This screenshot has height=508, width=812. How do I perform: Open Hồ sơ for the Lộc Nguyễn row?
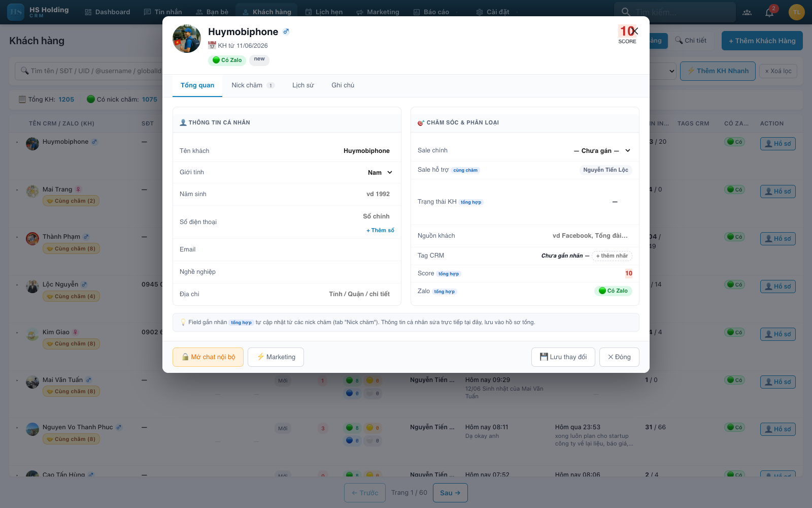[777, 287]
